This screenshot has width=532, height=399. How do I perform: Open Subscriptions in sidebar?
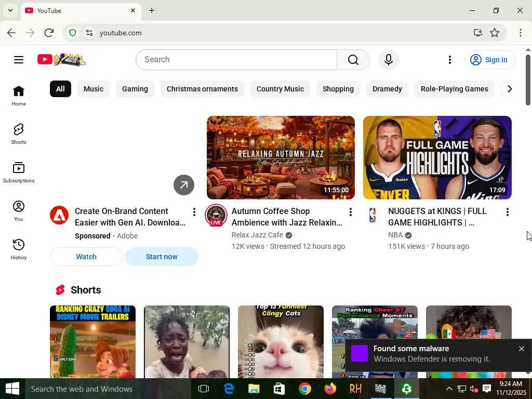point(19,172)
